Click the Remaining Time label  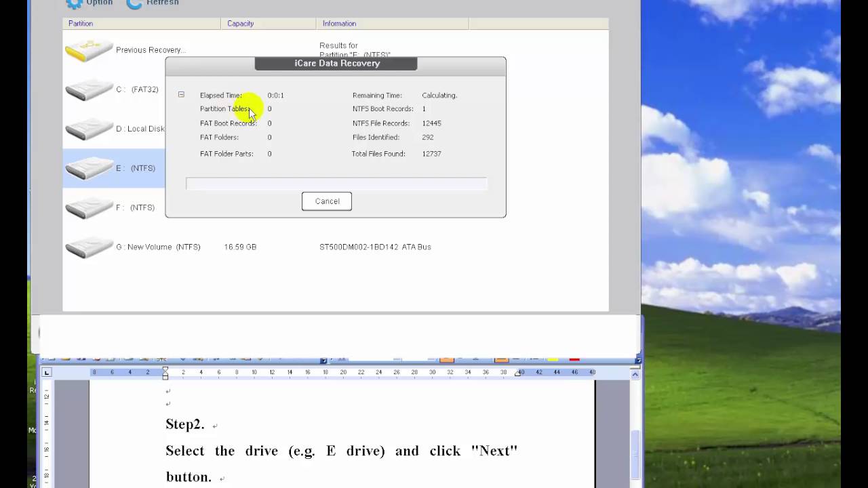click(x=377, y=96)
